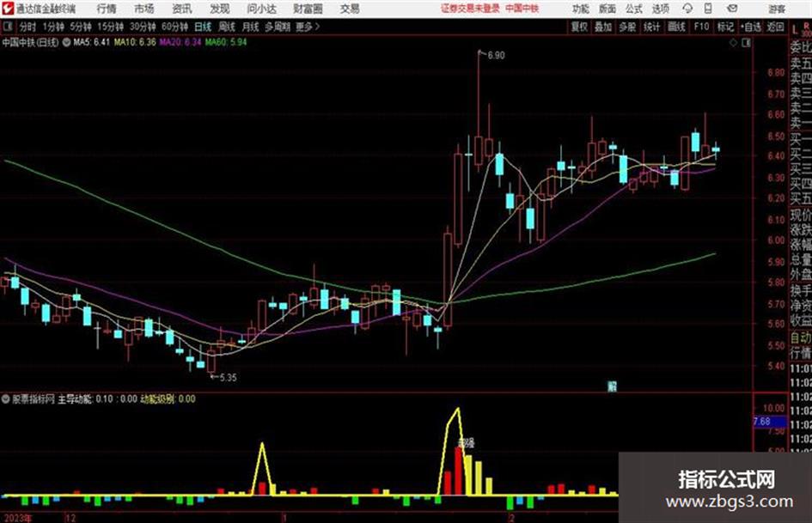The width and height of the screenshot is (812, 523).
Task: Click the 返回 button
Action: pyautogui.click(x=775, y=27)
